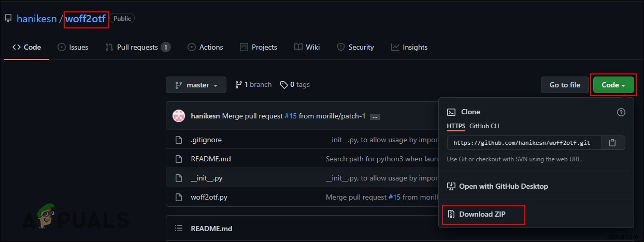Open the hanikesn owner link
The height and width of the screenshot is (242, 644).
click(x=36, y=19)
